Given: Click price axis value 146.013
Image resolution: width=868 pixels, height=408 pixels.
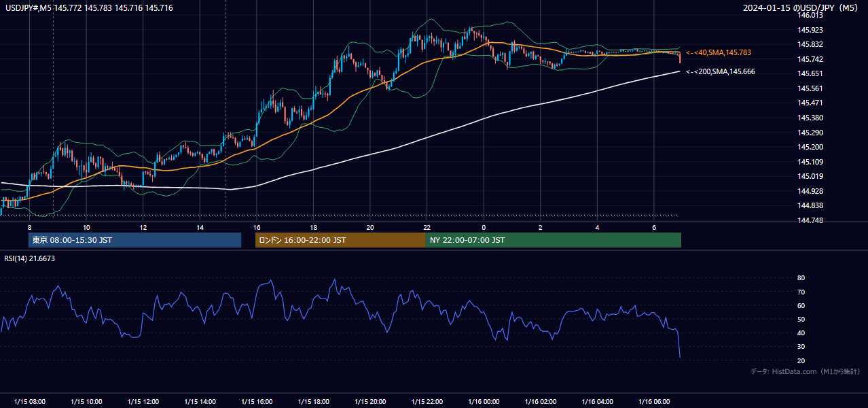Looking at the screenshot, I should (x=810, y=15).
